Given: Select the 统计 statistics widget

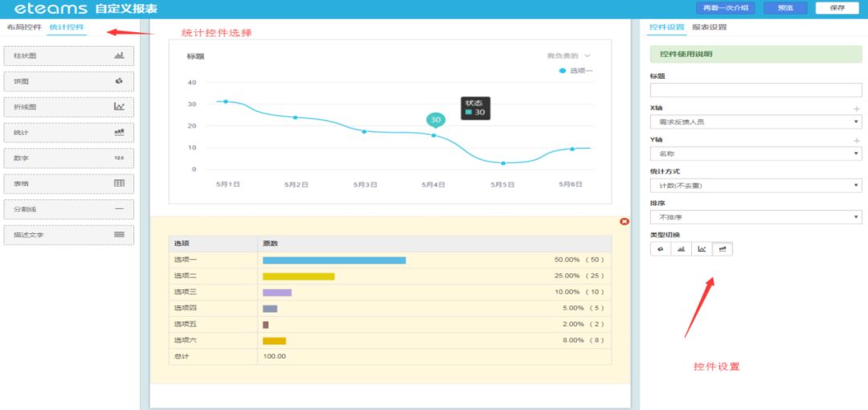Looking at the screenshot, I should (x=68, y=133).
